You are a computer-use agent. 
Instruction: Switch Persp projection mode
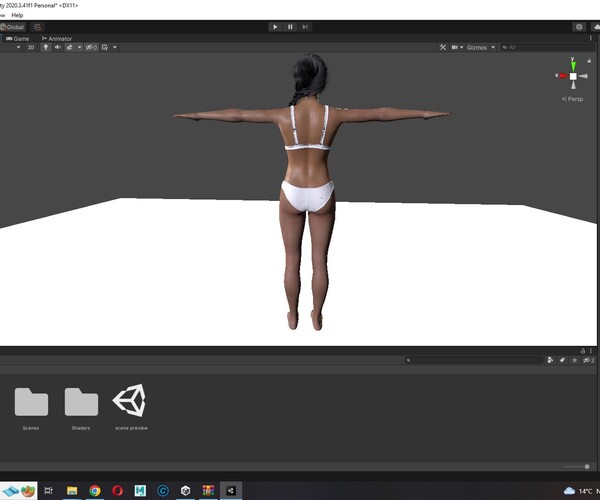click(572, 99)
